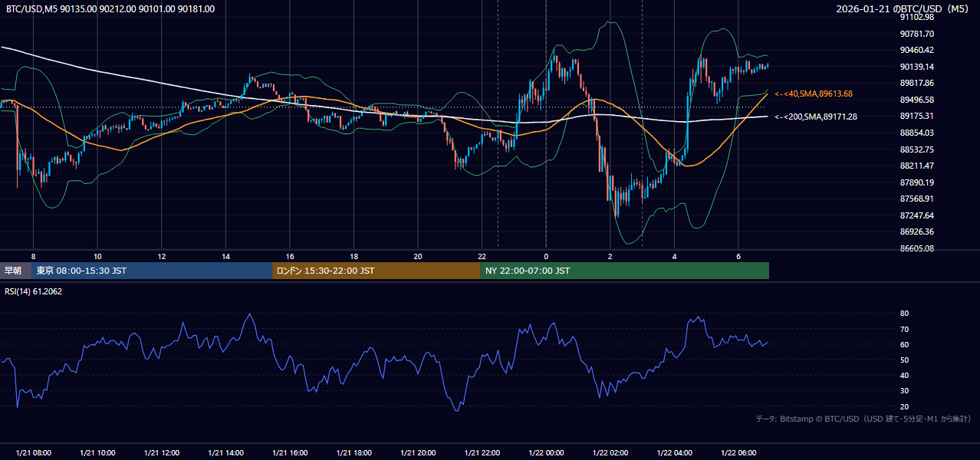Click the 1/21 22:00 time label

coord(482,453)
